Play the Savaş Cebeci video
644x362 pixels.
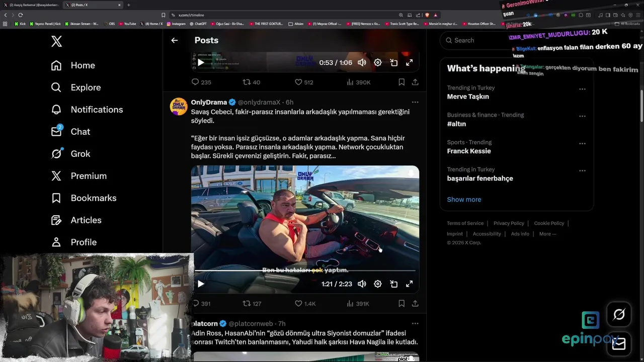coord(201,284)
